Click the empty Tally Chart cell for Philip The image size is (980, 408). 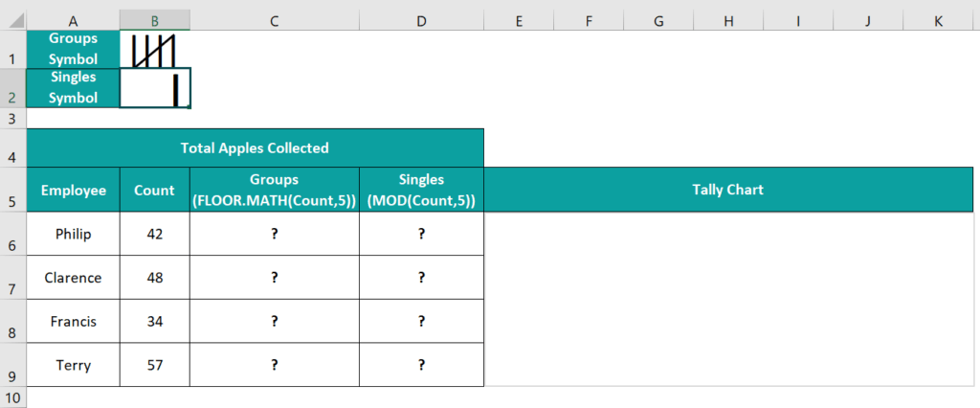click(x=728, y=234)
